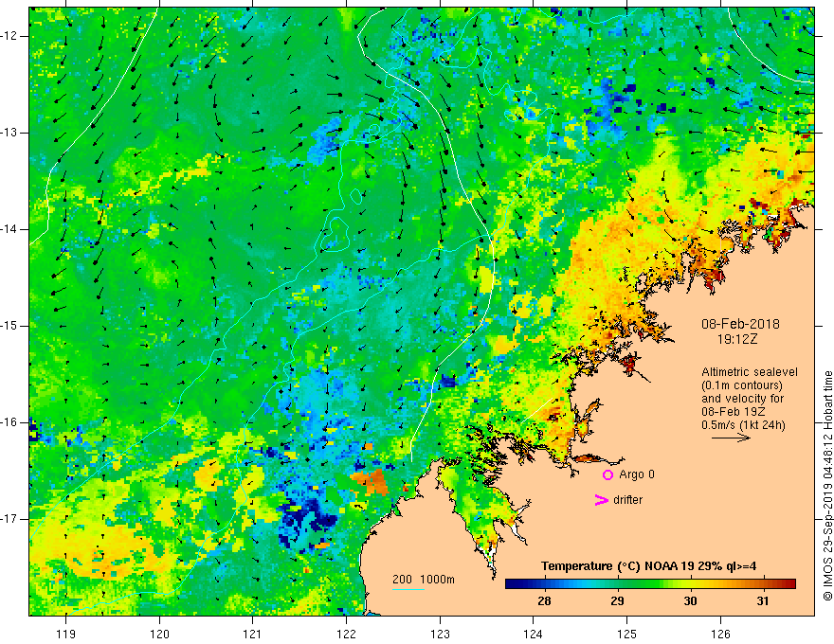Click the temperature color bar
Image resolution: width=834 pixels, height=644 pixels.
point(650,584)
